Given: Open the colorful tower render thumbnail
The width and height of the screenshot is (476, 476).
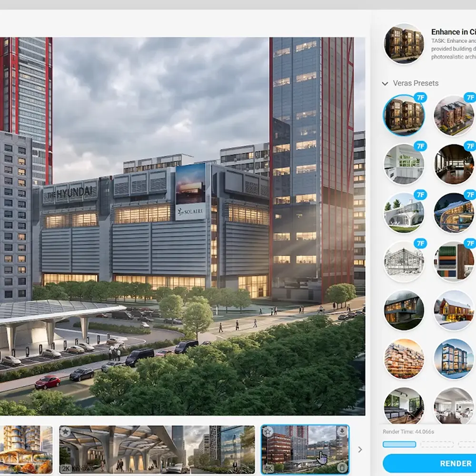Looking at the screenshot, I should pos(26,450).
